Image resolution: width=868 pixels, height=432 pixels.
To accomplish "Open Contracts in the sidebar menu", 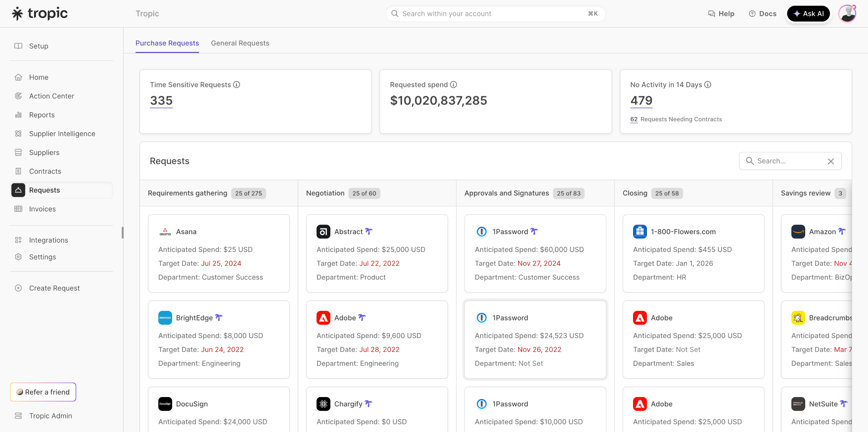I will [x=45, y=171].
